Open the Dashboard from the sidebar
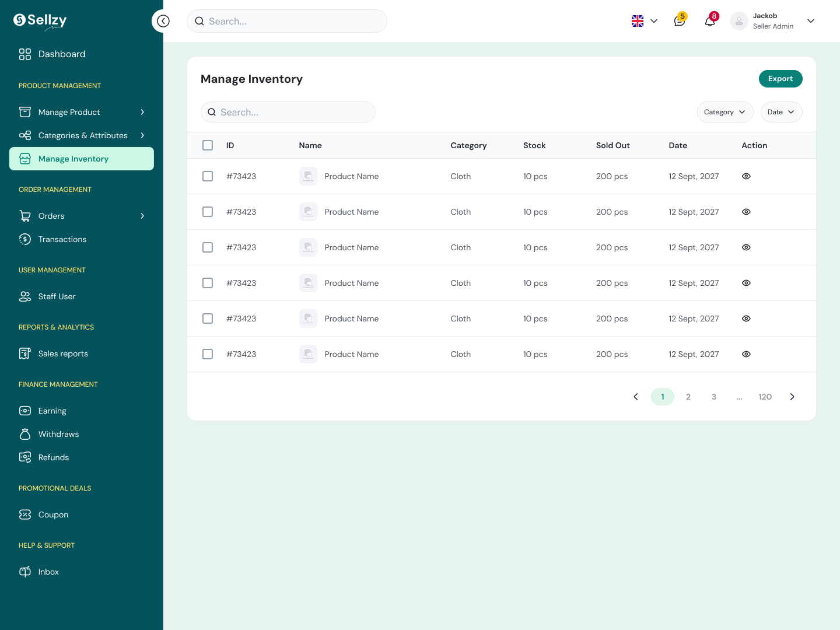840x630 pixels. point(61,54)
